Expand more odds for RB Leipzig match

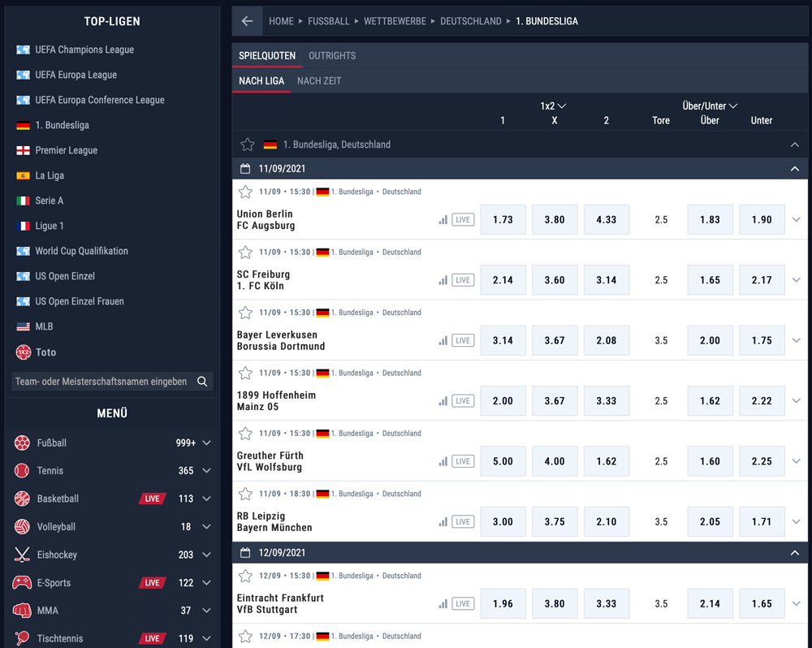click(x=796, y=521)
